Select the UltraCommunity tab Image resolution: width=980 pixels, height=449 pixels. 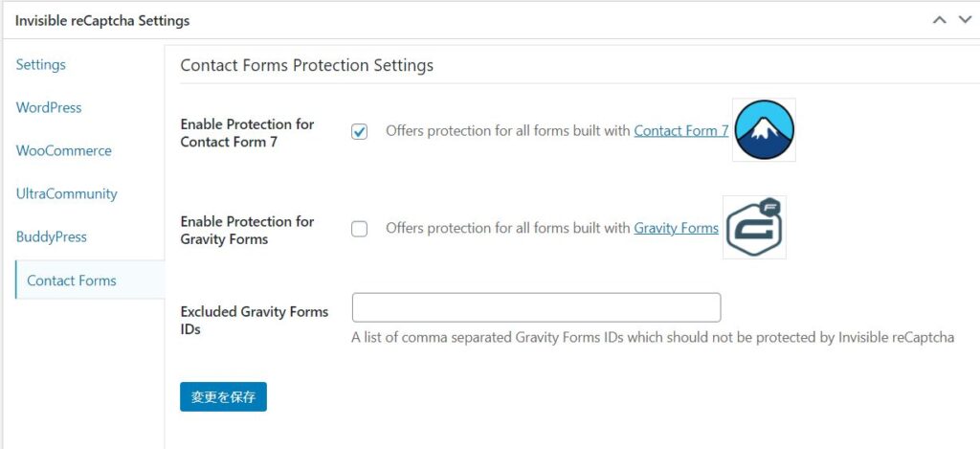pyautogui.click(x=67, y=194)
